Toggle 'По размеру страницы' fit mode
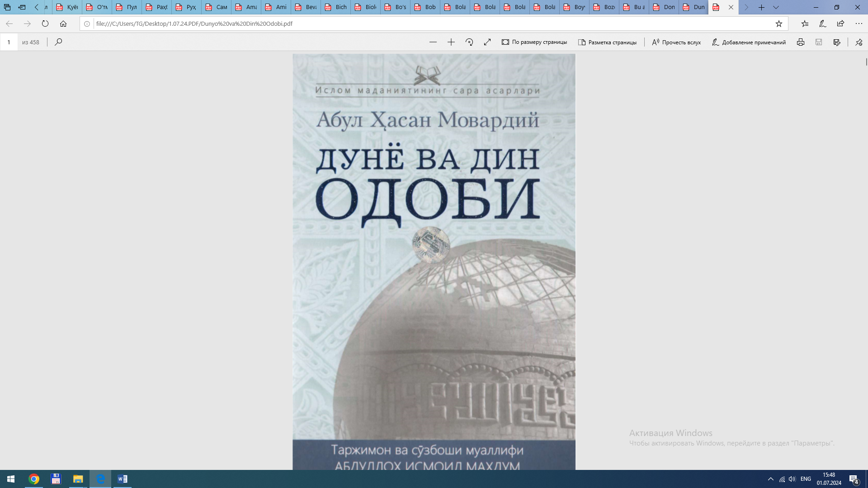This screenshot has height=488, width=868. click(534, 42)
